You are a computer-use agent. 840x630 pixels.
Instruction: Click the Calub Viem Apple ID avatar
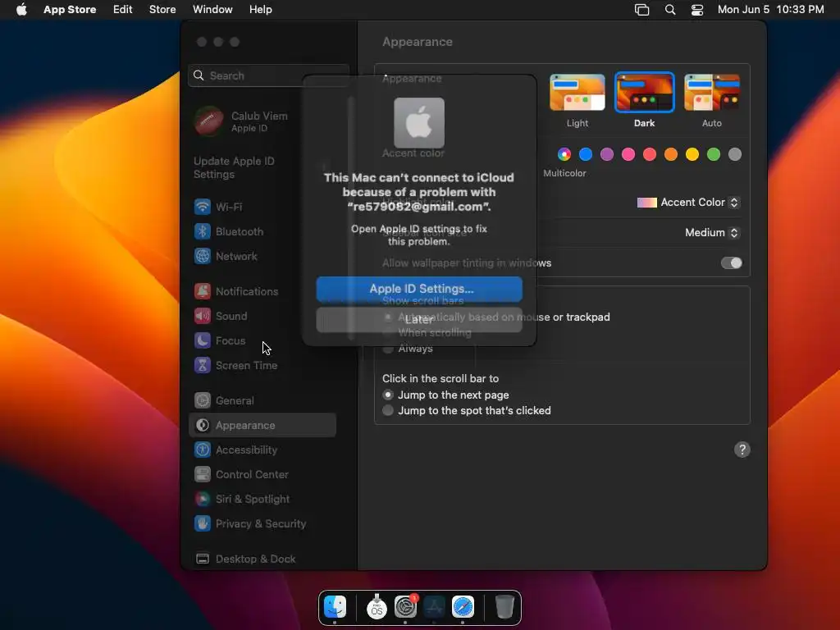(208, 121)
